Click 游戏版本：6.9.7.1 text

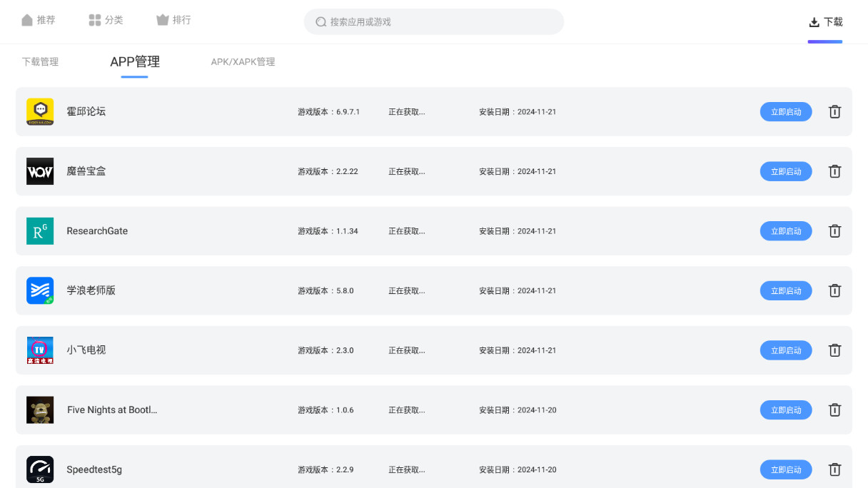pyautogui.click(x=329, y=112)
